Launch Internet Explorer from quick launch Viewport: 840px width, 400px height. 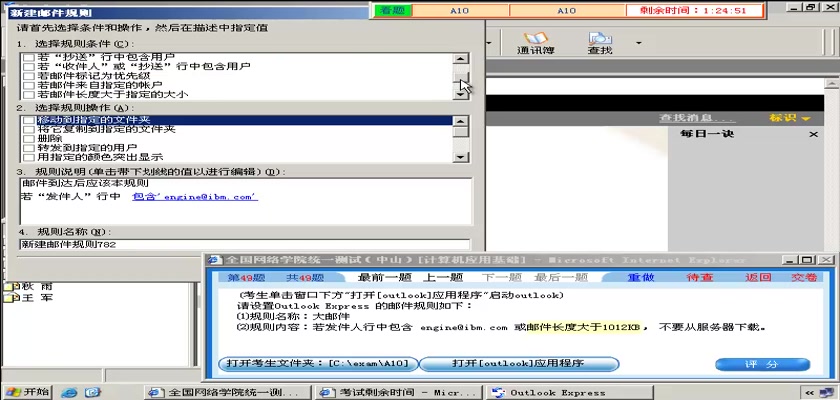pos(69,393)
